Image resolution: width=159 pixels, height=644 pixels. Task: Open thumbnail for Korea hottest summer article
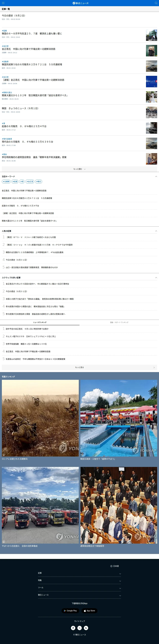tap(151, 35)
